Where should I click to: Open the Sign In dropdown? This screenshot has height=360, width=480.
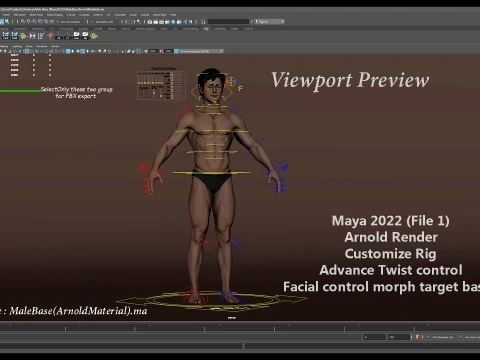[x=270, y=22]
